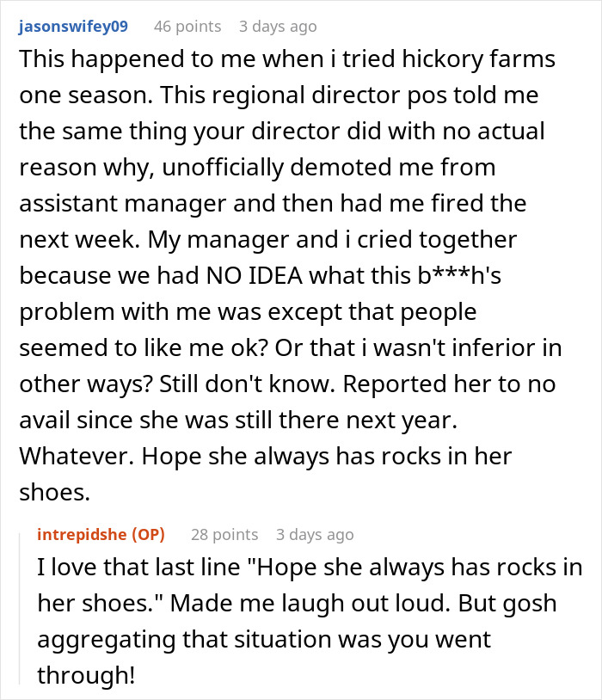Open intrepidshe's user profile
Screen dimensions: 602x700
pos(82,535)
